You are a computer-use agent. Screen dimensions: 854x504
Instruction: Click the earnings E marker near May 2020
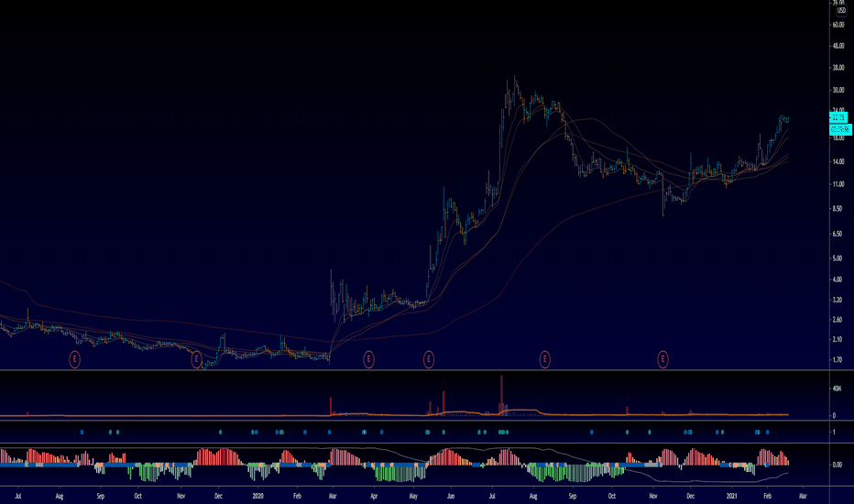click(x=429, y=359)
